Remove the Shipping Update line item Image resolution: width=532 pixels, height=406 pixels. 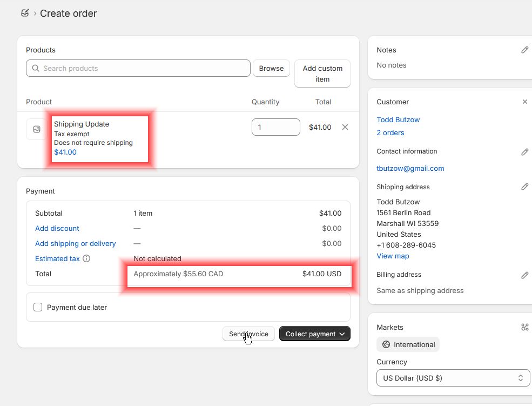pyautogui.click(x=345, y=127)
